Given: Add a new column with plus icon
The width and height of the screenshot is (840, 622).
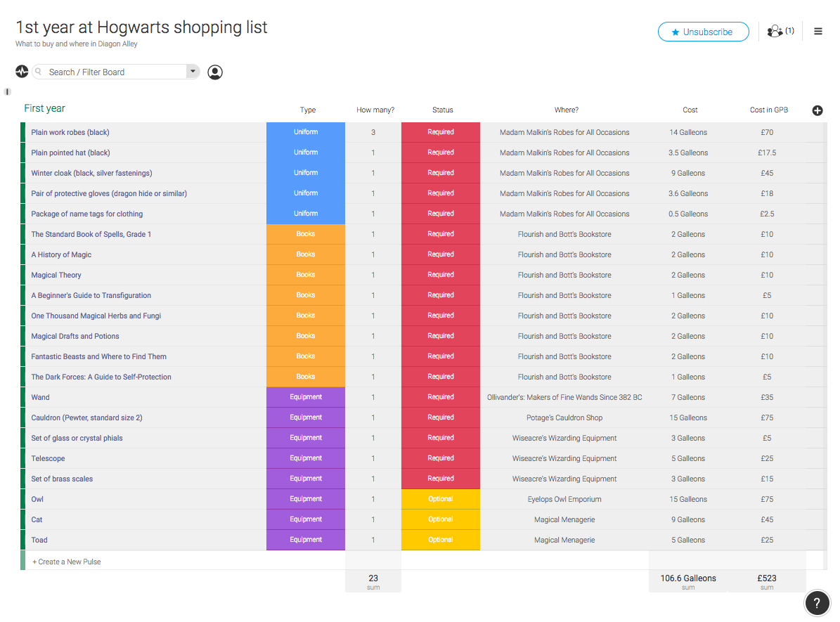Looking at the screenshot, I should click(818, 110).
